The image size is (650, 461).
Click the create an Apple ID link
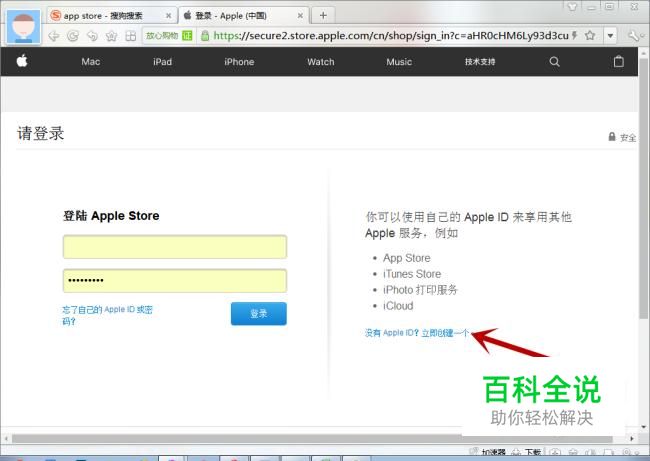[417, 333]
